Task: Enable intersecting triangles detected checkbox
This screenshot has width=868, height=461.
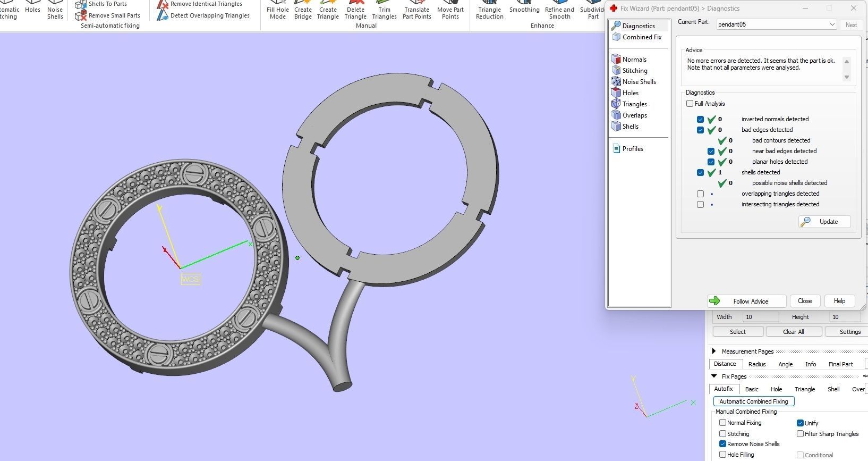Action: tap(700, 204)
